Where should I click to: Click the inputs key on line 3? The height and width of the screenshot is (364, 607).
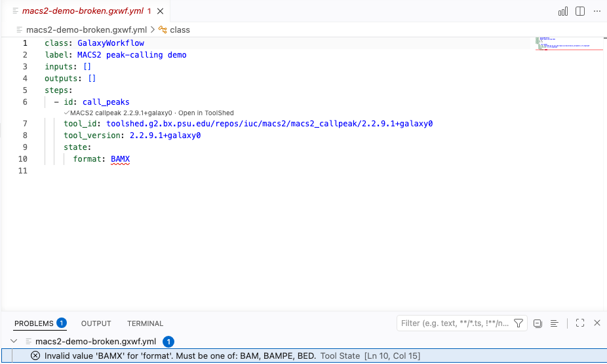pyautogui.click(x=60, y=67)
